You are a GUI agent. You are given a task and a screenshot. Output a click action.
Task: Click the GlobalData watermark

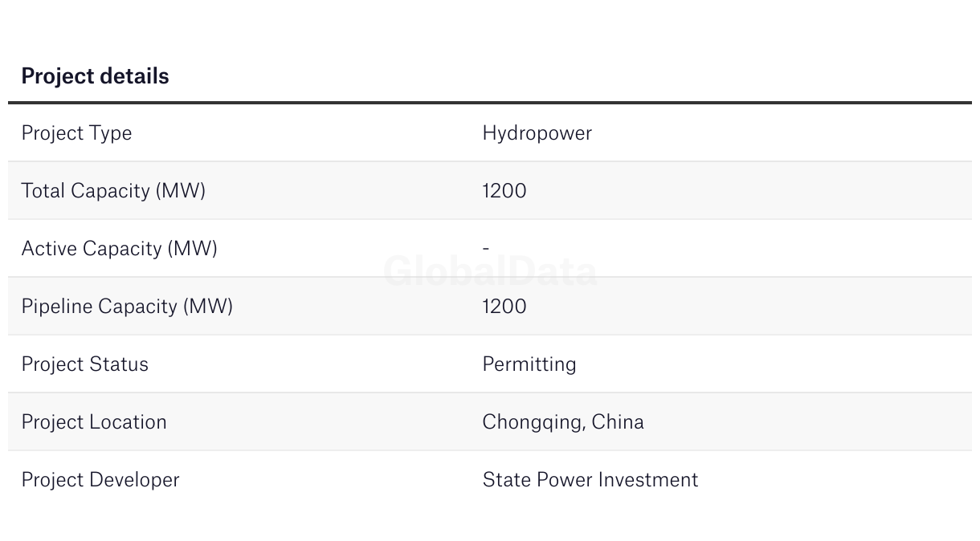[490, 271]
